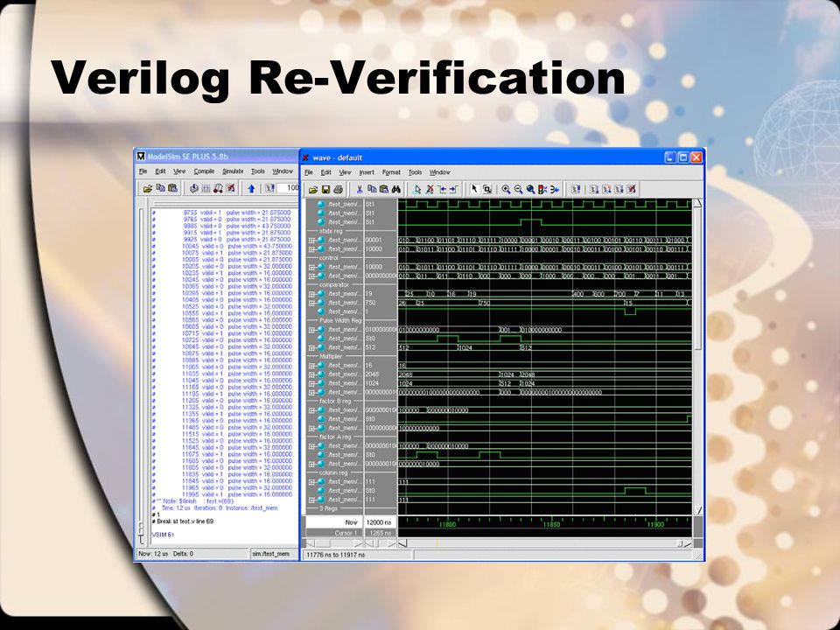The width and height of the screenshot is (840, 630).
Task: Click the binoculars Find icon in wave toolbar
Action: (x=395, y=190)
